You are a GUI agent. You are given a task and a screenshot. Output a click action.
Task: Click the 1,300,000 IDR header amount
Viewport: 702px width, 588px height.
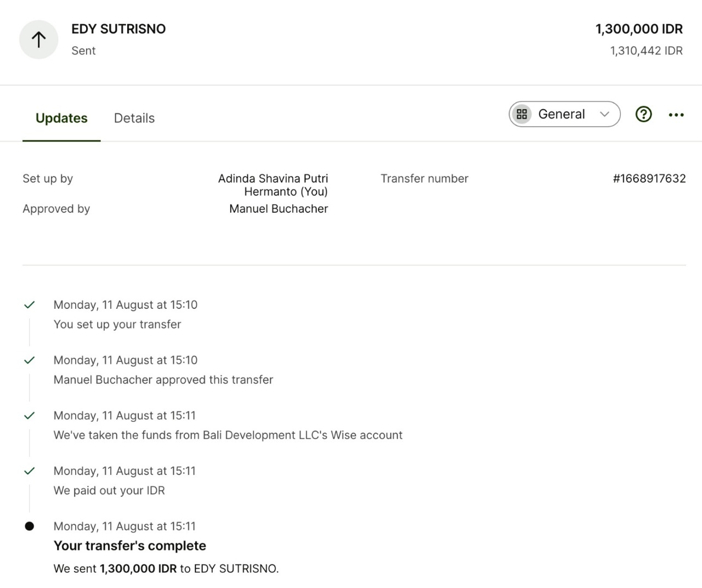point(639,29)
